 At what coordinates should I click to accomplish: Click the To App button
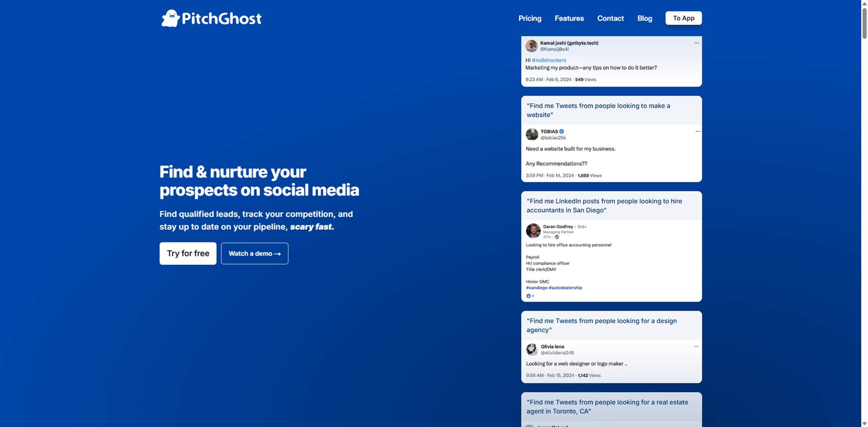click(683, 18)
